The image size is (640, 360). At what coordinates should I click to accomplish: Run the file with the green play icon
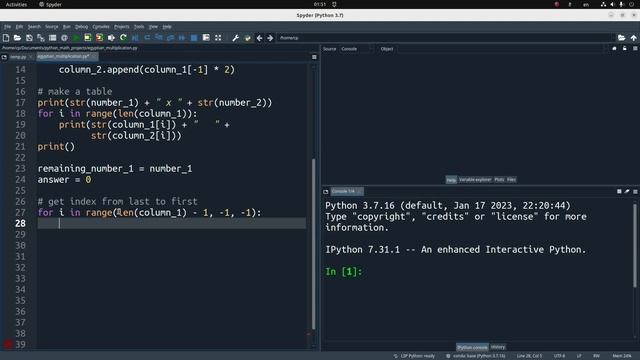pos(76,38)
